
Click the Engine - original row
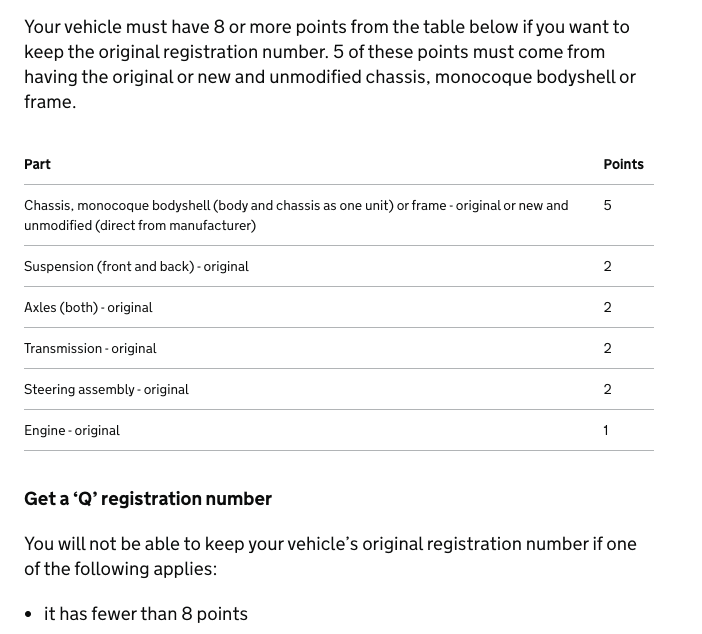coord(339,430)
